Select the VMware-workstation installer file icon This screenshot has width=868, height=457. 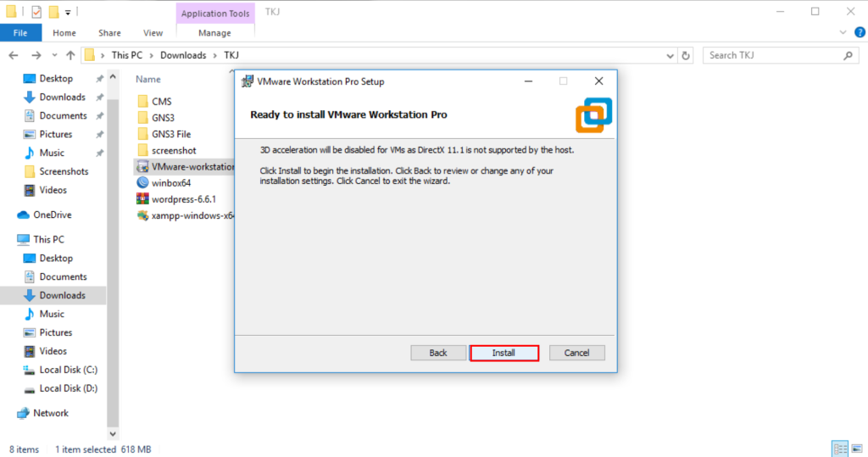pos(142,166)
